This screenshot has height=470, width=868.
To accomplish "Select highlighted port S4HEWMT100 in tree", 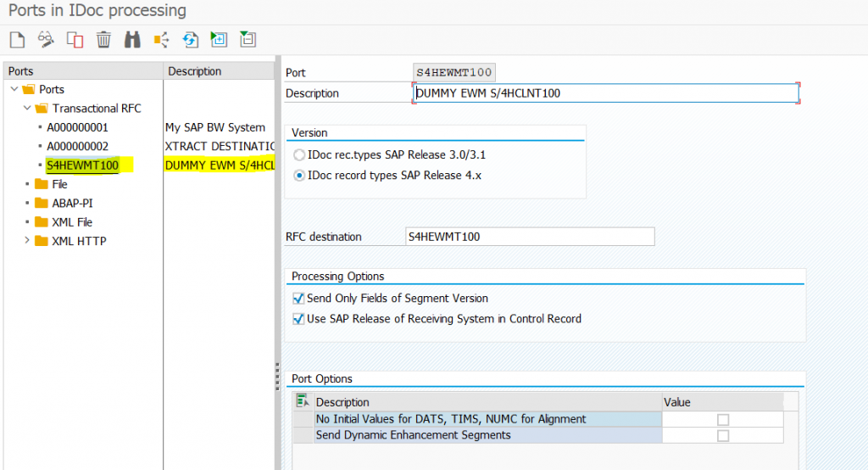I will (x=82, y=165).
